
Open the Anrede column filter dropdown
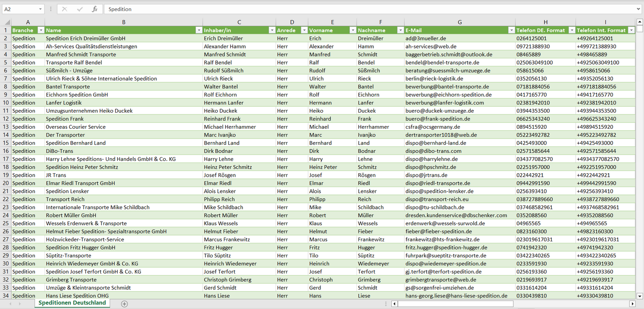tap(304, 30)
